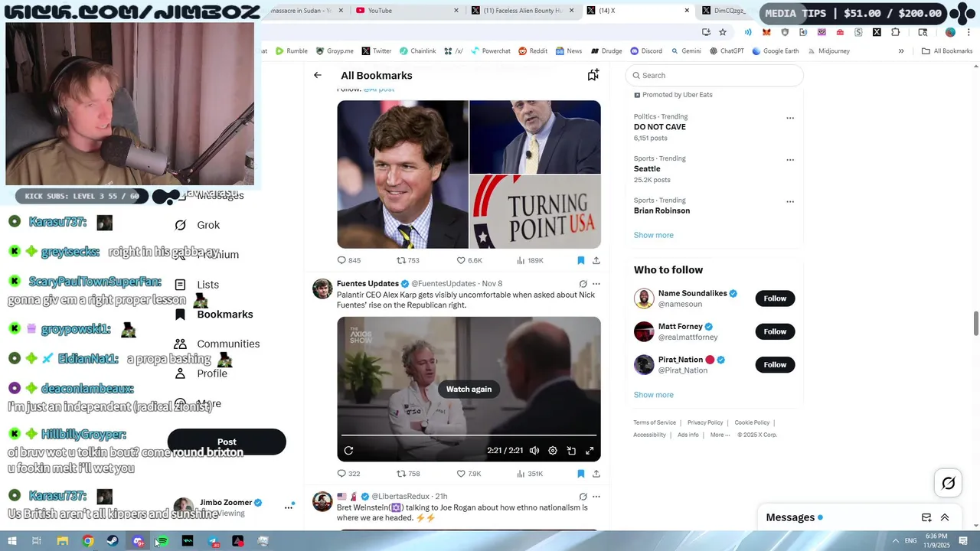This screenshot has height=551, width=980.
Task: Remove bookmark from Turning Point USA post
Action: [581, 260]
